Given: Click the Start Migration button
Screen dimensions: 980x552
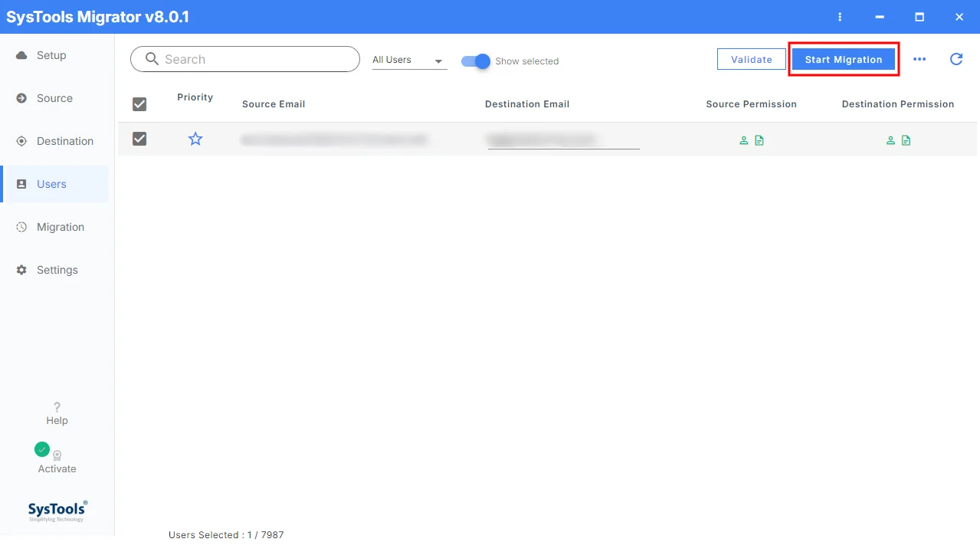Looking at the screenshot, I should click(x=844, y=59).
